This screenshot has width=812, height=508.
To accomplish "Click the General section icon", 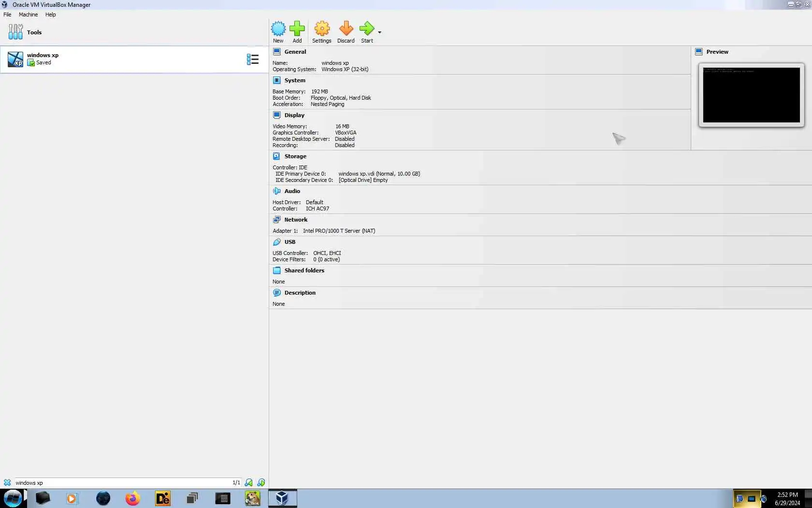I will (x=277, y=52).
